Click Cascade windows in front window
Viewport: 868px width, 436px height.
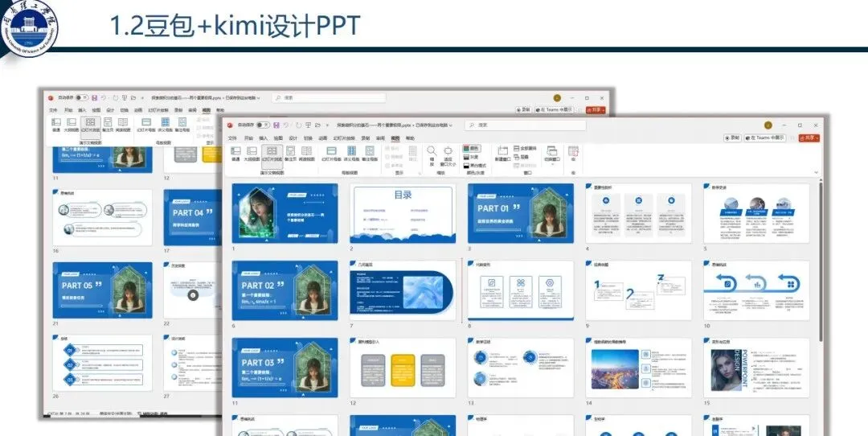522,158
